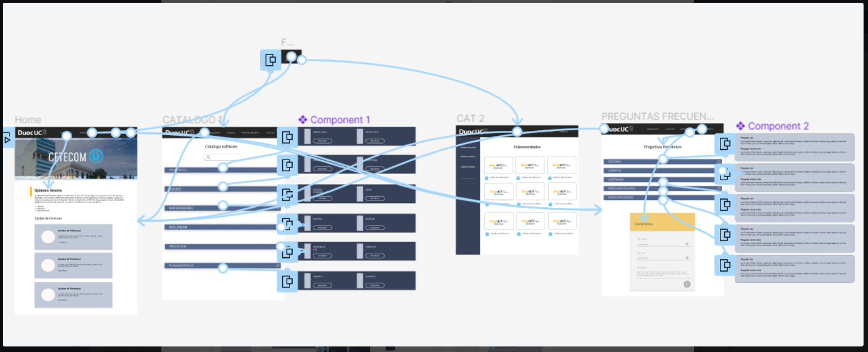Click the CETECOM power logo icon

pyautogui.click(x=96, y=157)
